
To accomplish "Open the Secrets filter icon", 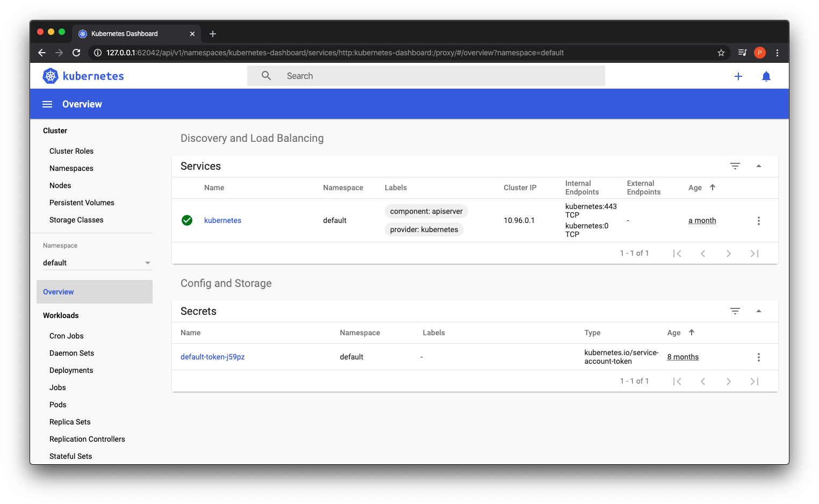I will click(x=735, y=311).
